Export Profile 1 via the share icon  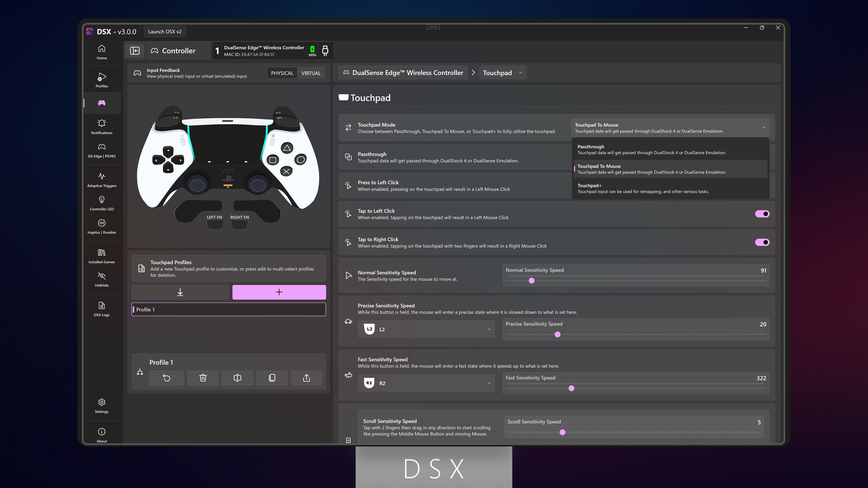click(307, 378)
